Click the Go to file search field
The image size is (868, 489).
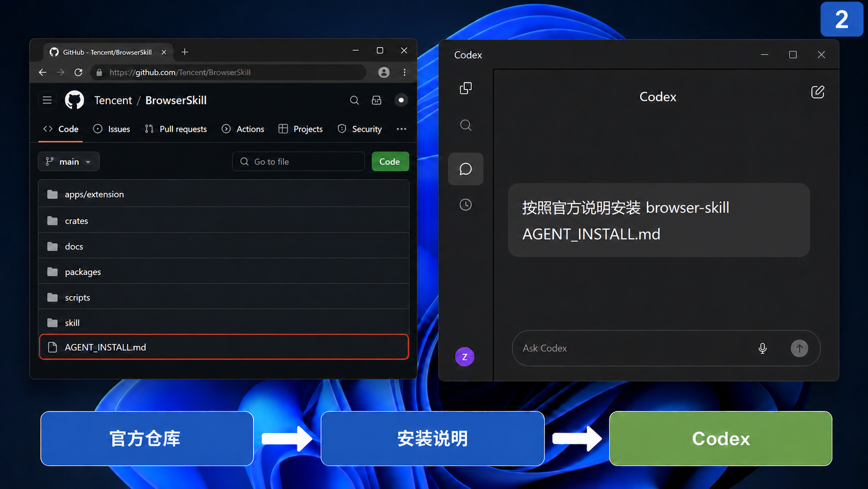[x=299, y=162]
